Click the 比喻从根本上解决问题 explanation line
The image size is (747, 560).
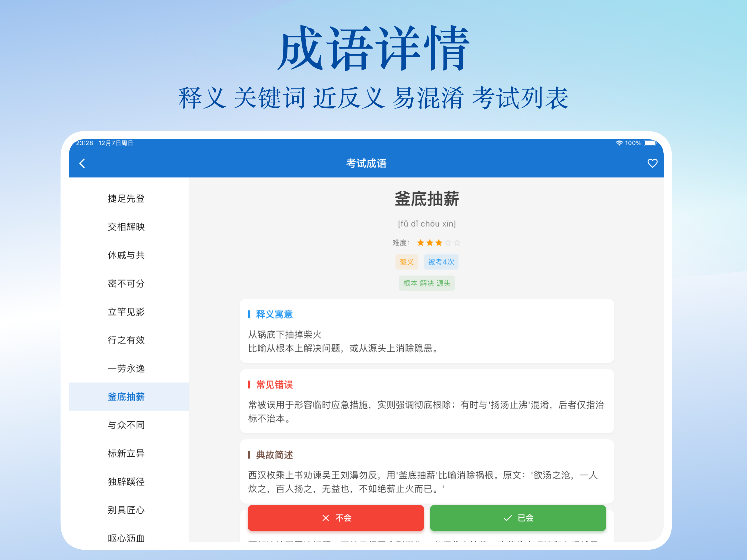343,348
